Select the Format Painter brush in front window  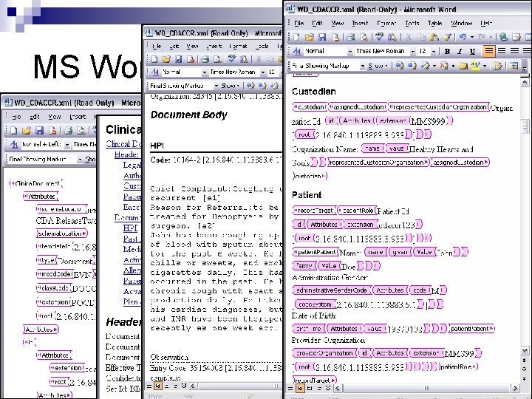(x=447, y=37)
